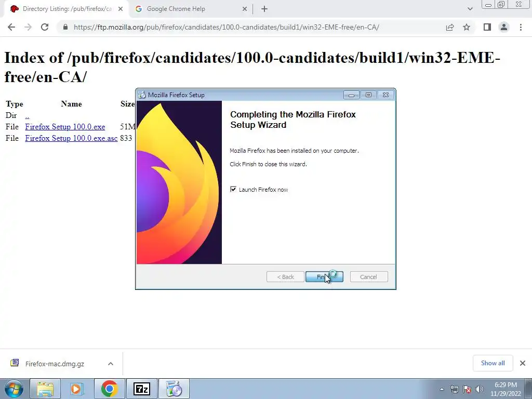The width and height of the screenshot is (532, 399).
Task: Open Firefox Setup 100.0.exe.asc link
Action: point(71,138)
